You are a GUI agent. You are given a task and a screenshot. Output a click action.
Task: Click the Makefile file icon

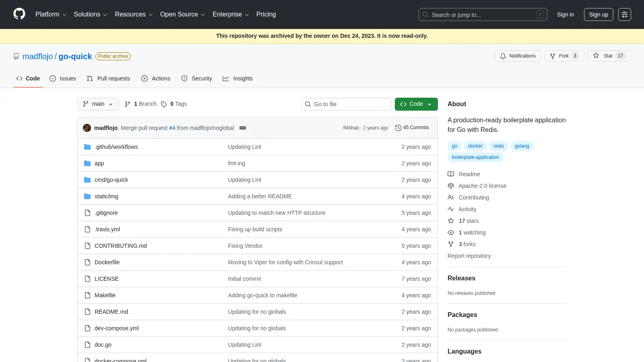(x=87, y=295)
